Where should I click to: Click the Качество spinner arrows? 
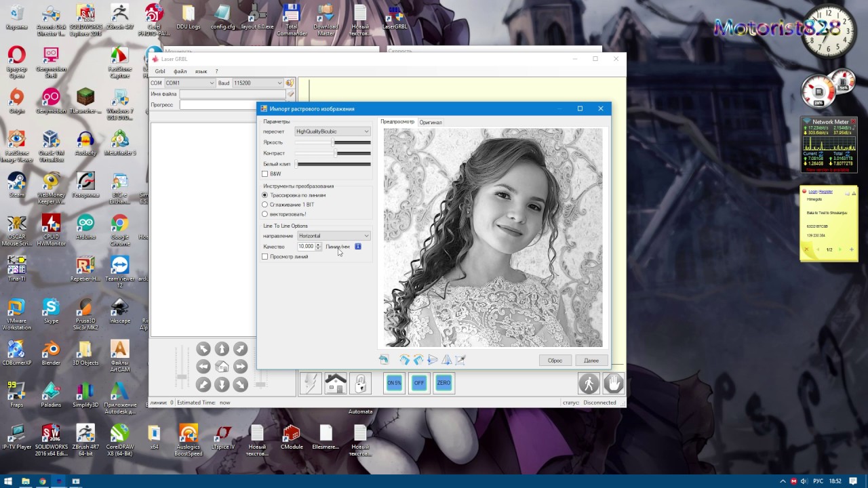click(x=318, y=247)
